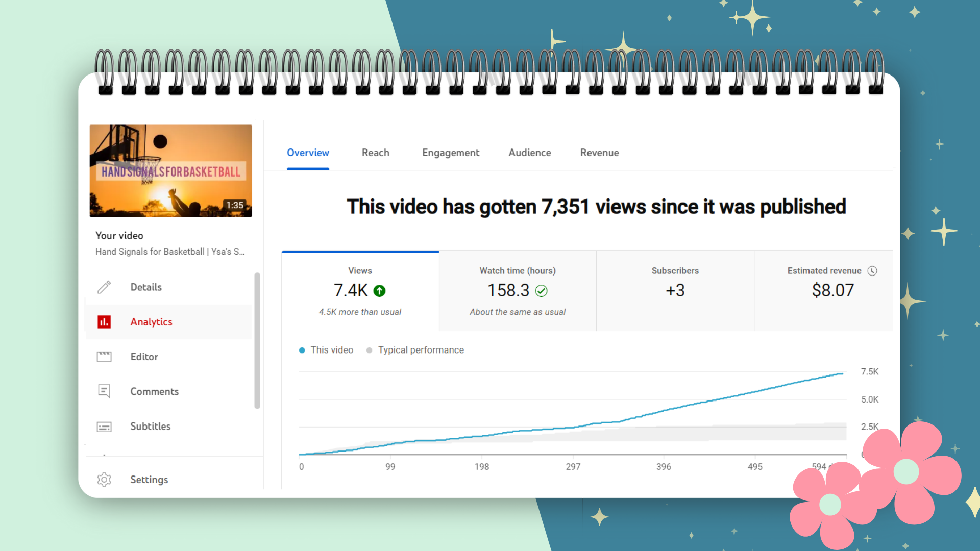This screenshot has width=980, height=551.
Task: Go to the Audience tab
Action: pos(529,153)
